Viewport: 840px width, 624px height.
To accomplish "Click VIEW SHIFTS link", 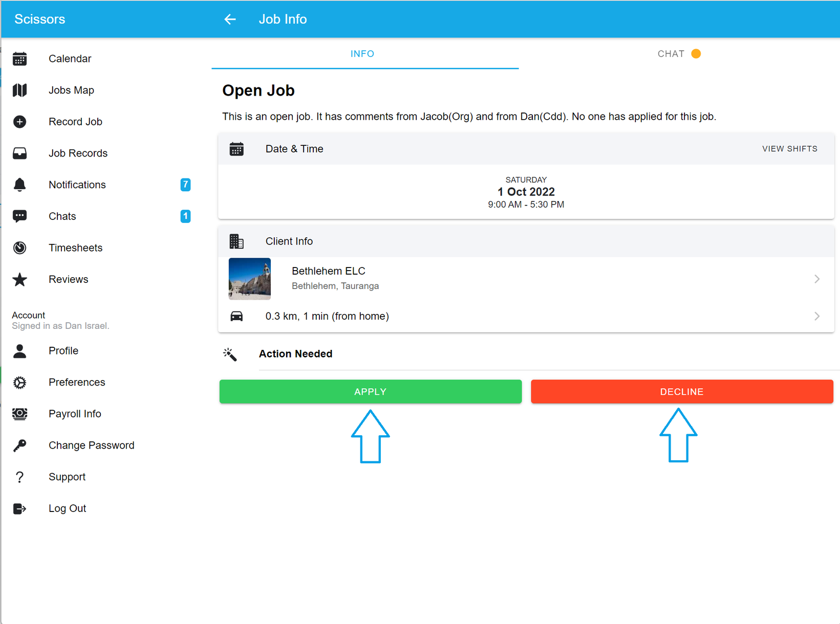I will [790, 149].
